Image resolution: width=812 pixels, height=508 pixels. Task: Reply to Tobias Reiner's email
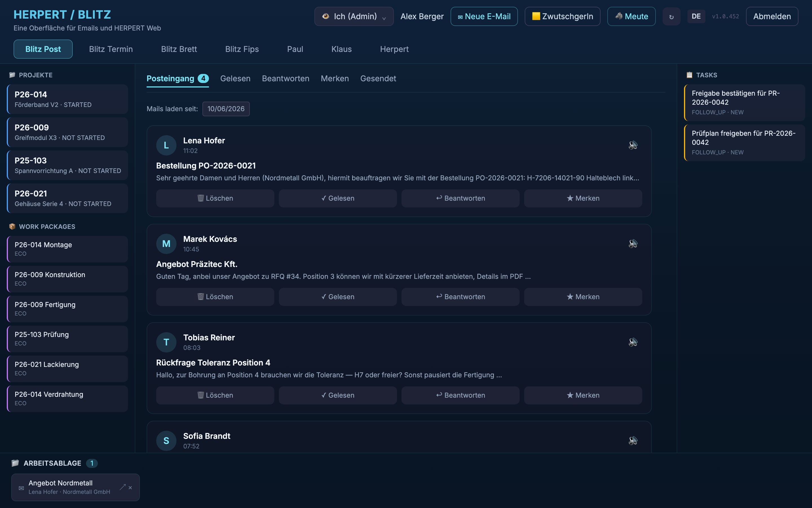click(460, 395)
